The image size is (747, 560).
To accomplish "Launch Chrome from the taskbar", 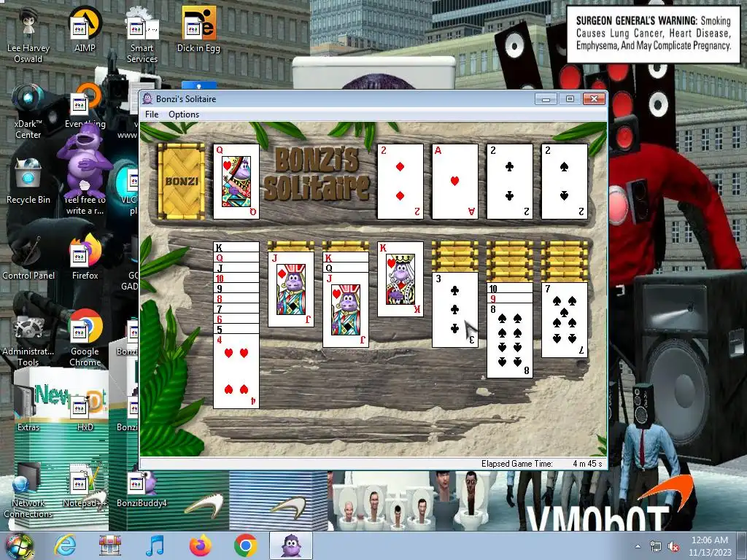I will coord(245,545).
